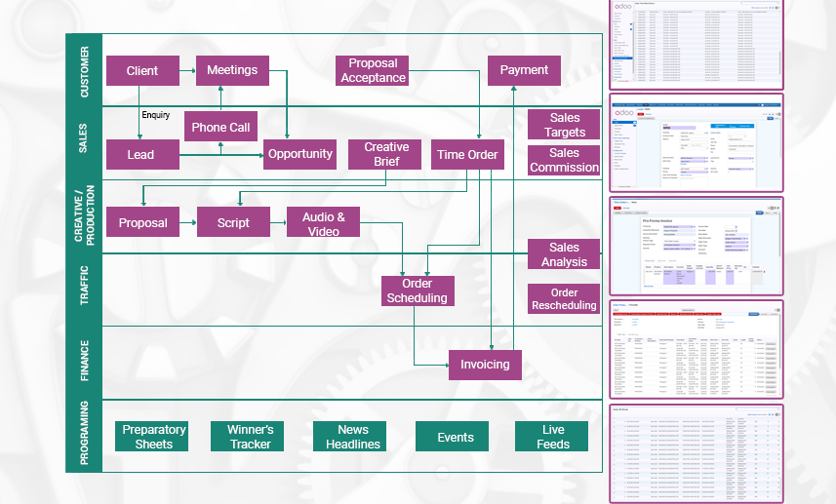Click the Enquiry label text

click(156, 115)
